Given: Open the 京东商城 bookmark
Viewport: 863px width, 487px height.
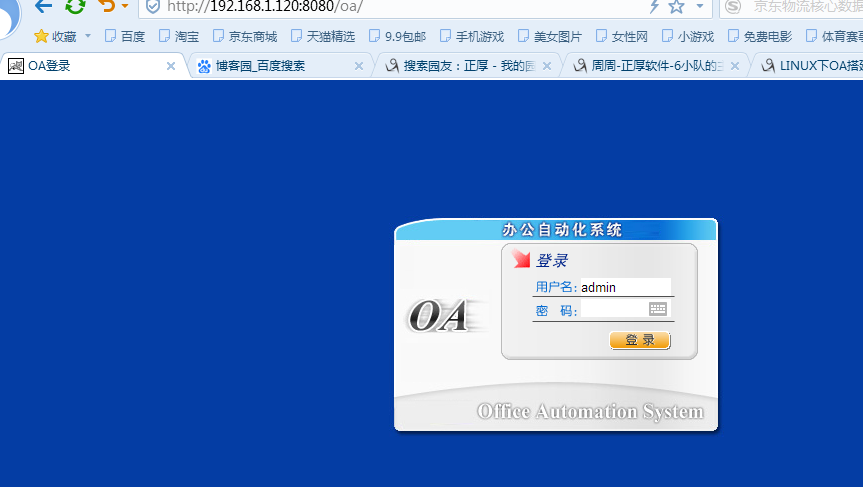Looking at the screenshot, I should click(245, 36).
